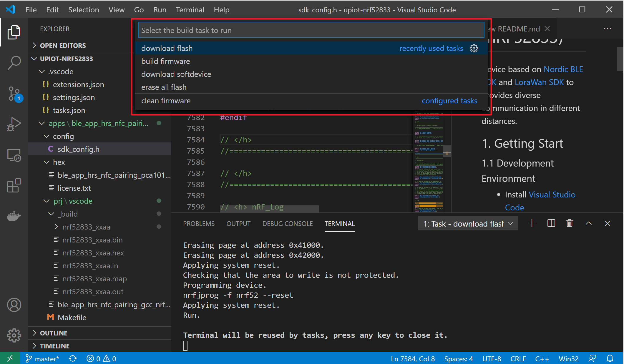Open the LoraWan SDK link
This screenshot has height=364, width=624.
[x=539, y=82]
